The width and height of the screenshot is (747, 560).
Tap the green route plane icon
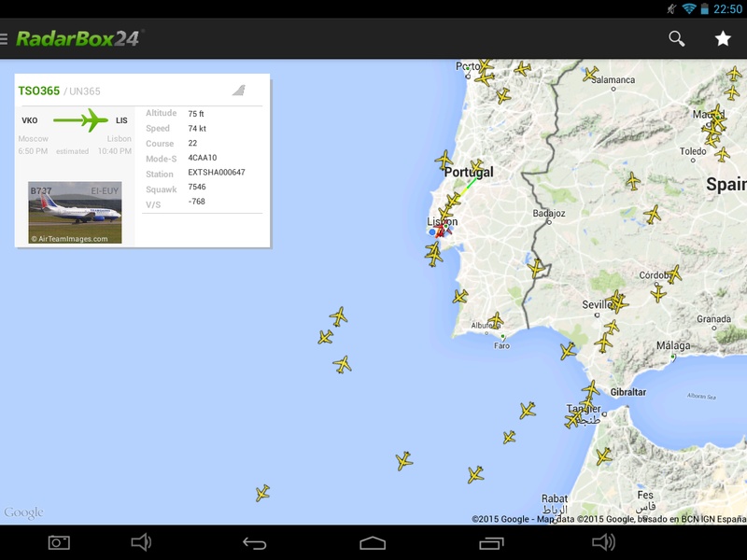[81, 120]
